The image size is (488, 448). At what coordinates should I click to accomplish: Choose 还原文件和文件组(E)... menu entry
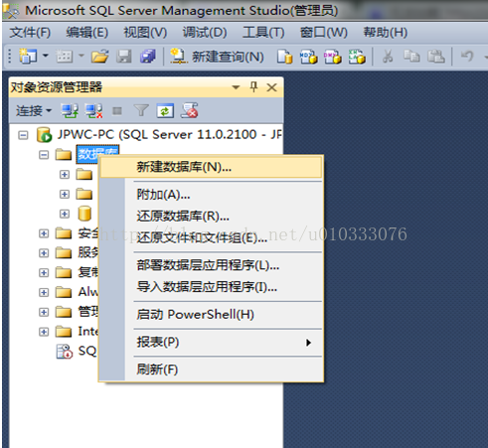(x=211, y=237)
